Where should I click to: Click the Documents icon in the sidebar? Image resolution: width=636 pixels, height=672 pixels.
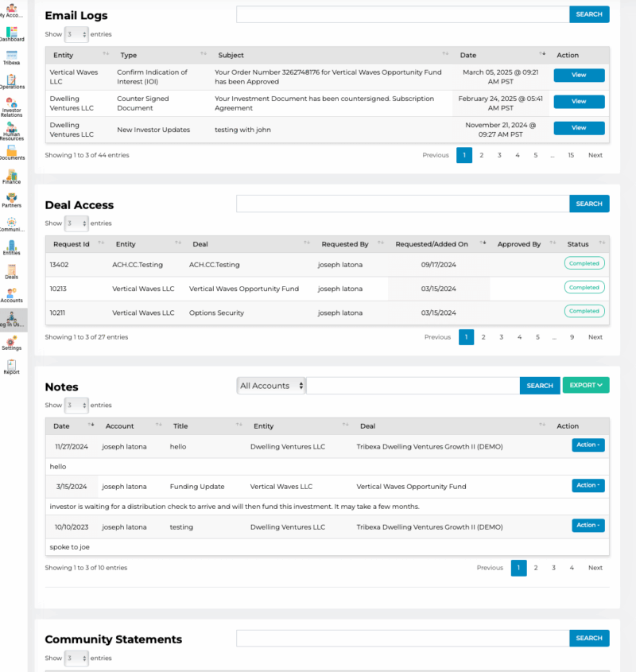pyautogui.click(x=12, y=151)
